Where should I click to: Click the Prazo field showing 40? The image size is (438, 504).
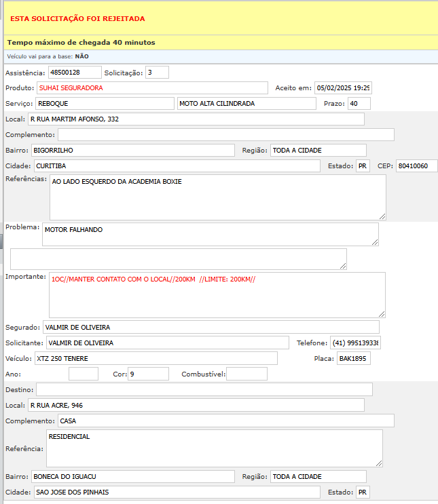[x=359, y=104]
